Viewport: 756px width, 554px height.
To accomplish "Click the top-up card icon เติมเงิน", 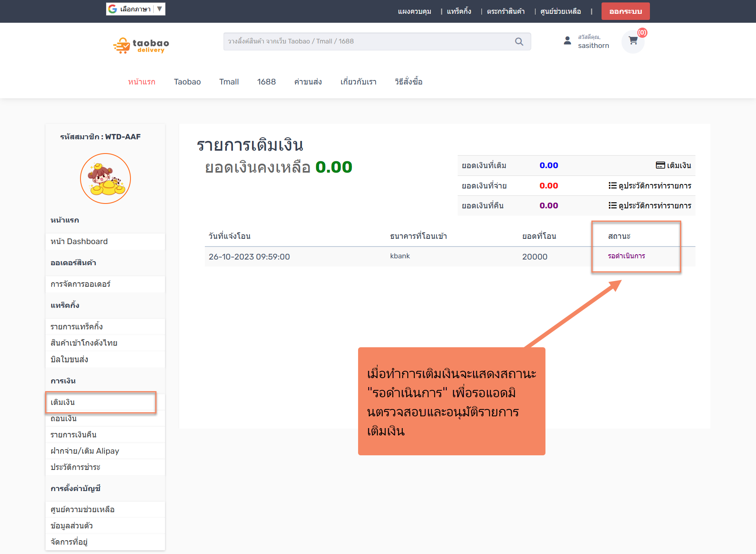I will [x=660, y=165].
